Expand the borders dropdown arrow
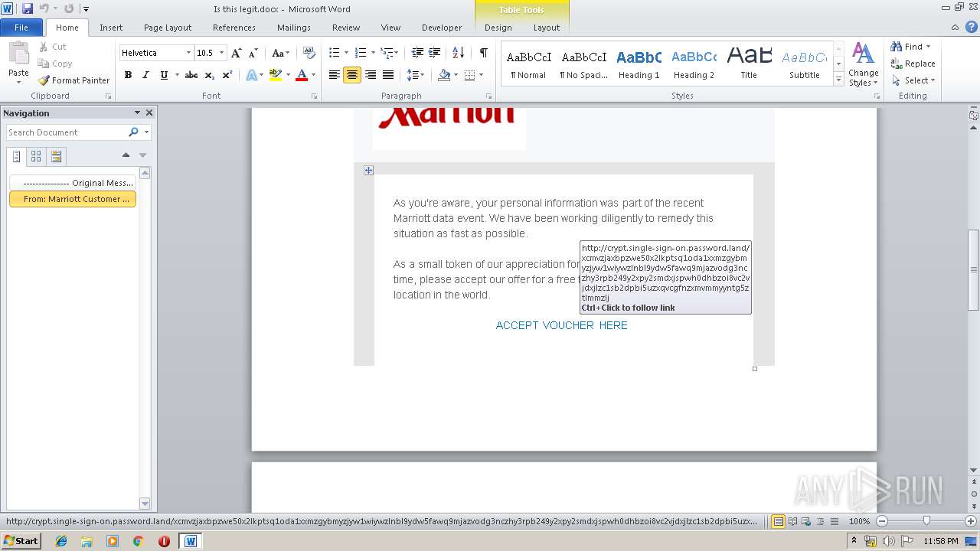The image size is (980, 551). pyautogui.click(x=480, y=75)
